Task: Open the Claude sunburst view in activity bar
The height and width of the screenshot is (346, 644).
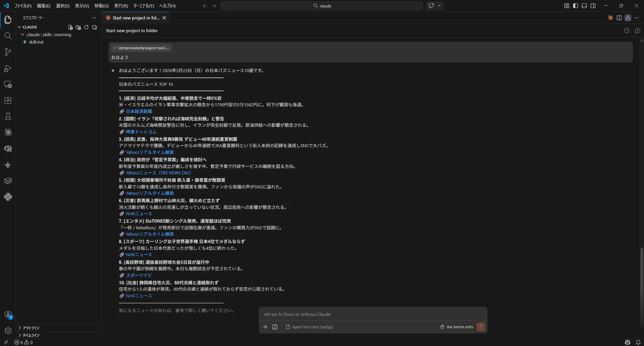Action: 8,132
